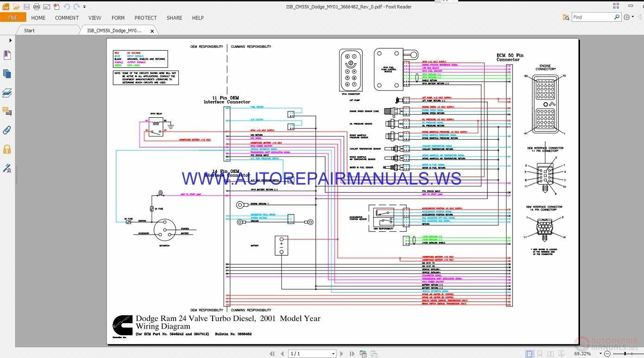The height and width of the screenshot is (358, 644).
Task: Open the Layers panel in sidebar
Action: click(x=7, y=92)
